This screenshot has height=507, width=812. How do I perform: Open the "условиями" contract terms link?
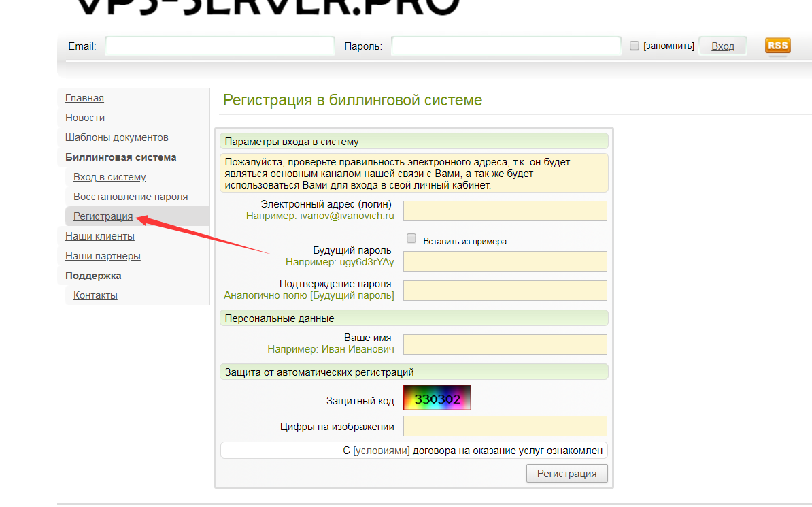pos(382,451)
